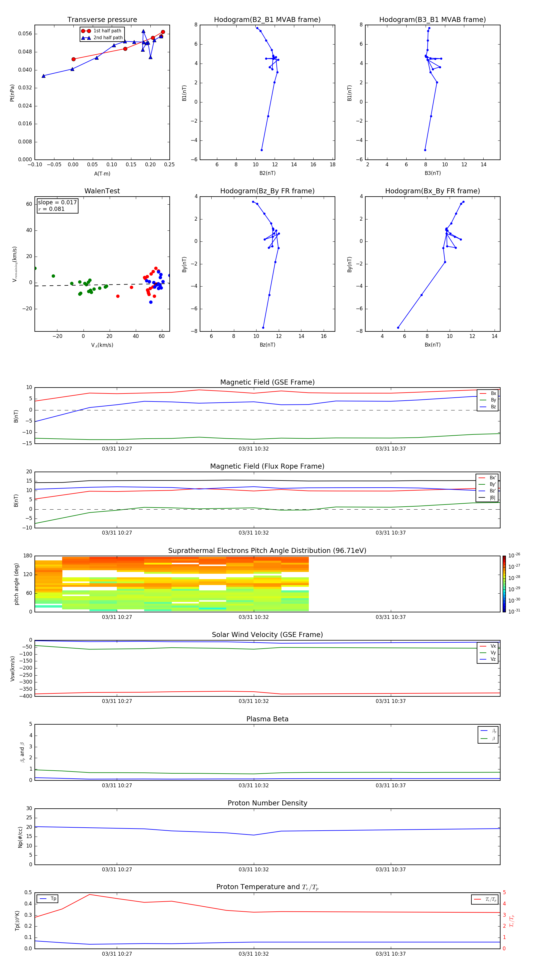The height and width of the screenshot is (980, 535).
Task: Click the Vy legend entry in solar wind plot
Action: 488,652
